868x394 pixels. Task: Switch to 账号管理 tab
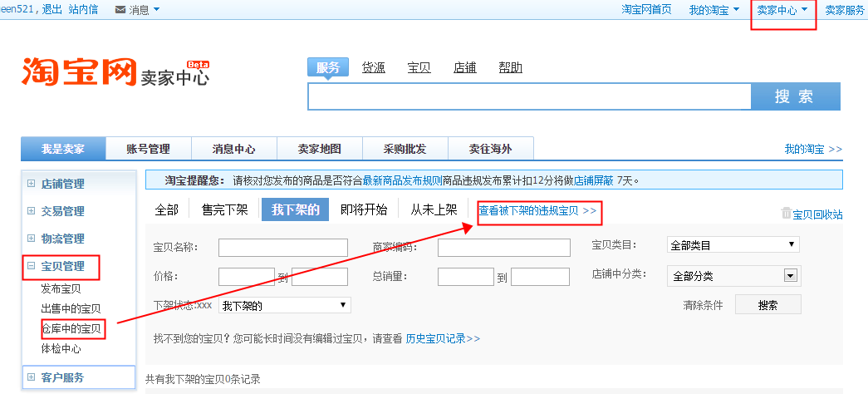click(149, 149)
